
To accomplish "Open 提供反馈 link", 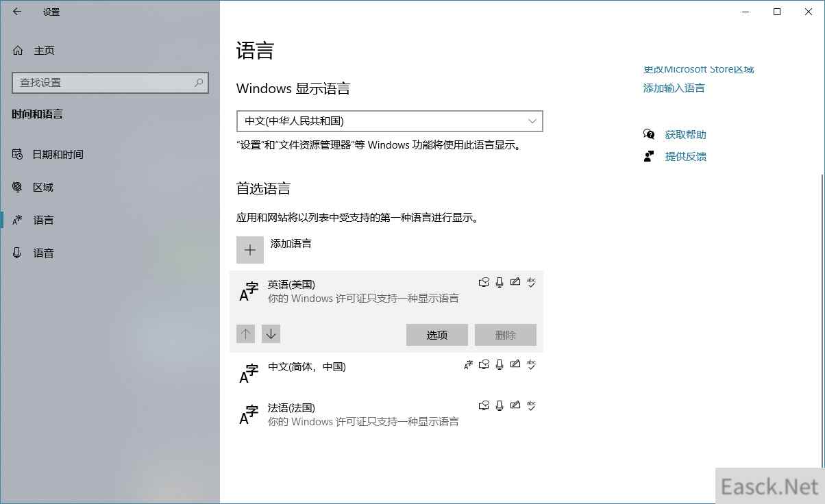I will [x=685, y=156].
